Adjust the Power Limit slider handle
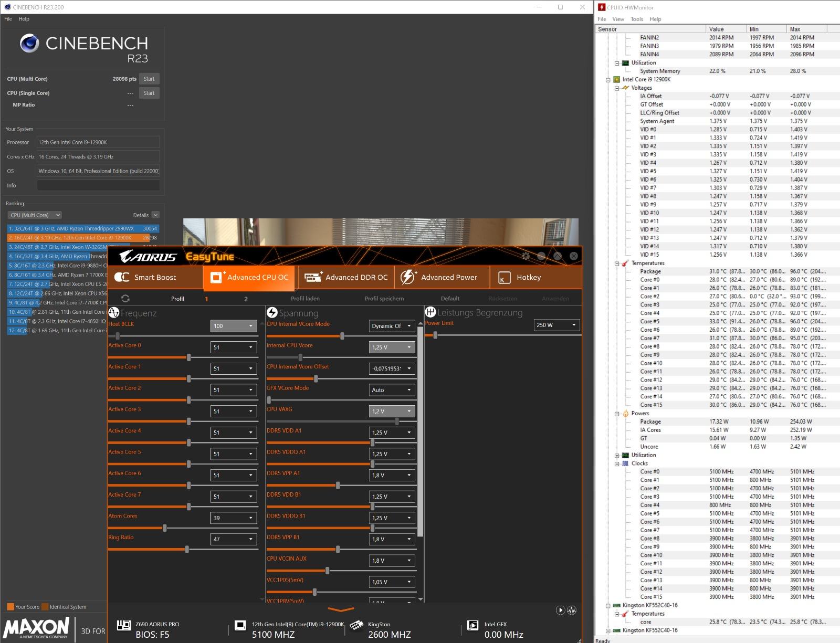This screenshot has width=840, height=643. 435,335
